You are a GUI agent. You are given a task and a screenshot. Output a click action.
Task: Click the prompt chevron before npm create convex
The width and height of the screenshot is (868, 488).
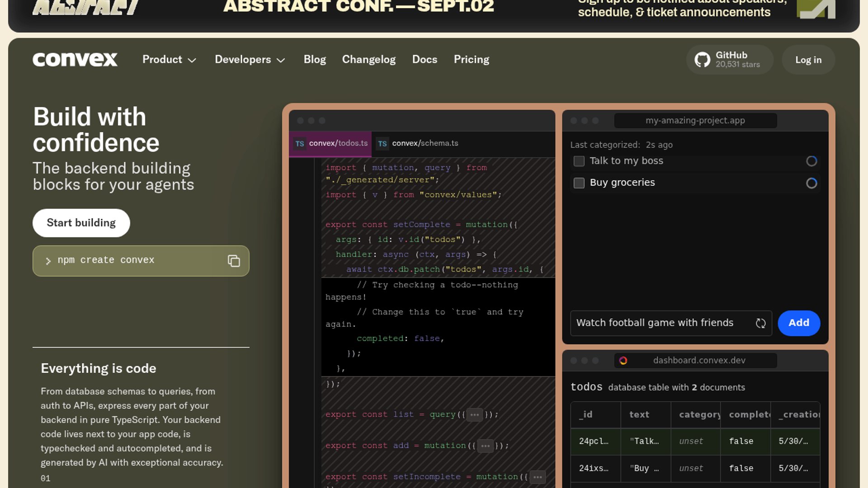[x=48, y=261]
